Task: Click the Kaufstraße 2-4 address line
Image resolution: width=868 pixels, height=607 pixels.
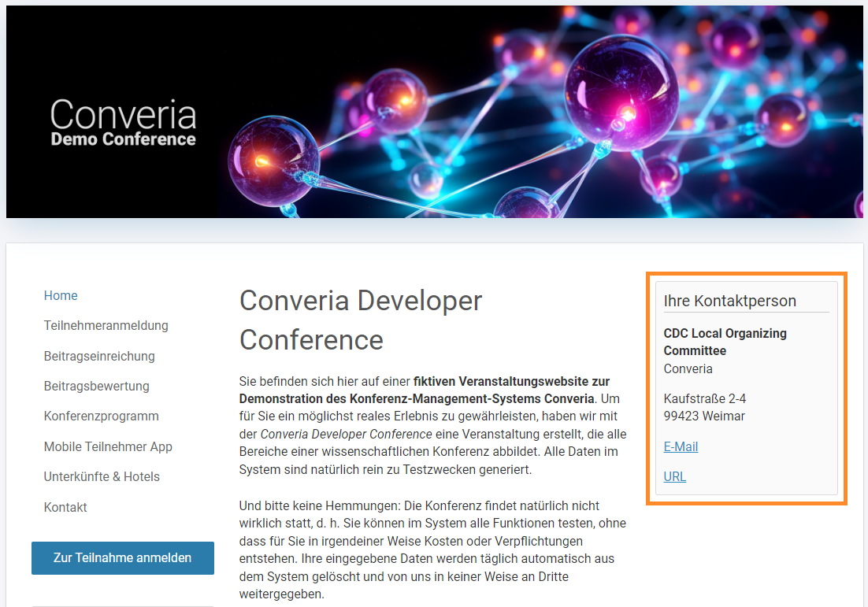Action: pyautogui.click(x=705, y=398)
